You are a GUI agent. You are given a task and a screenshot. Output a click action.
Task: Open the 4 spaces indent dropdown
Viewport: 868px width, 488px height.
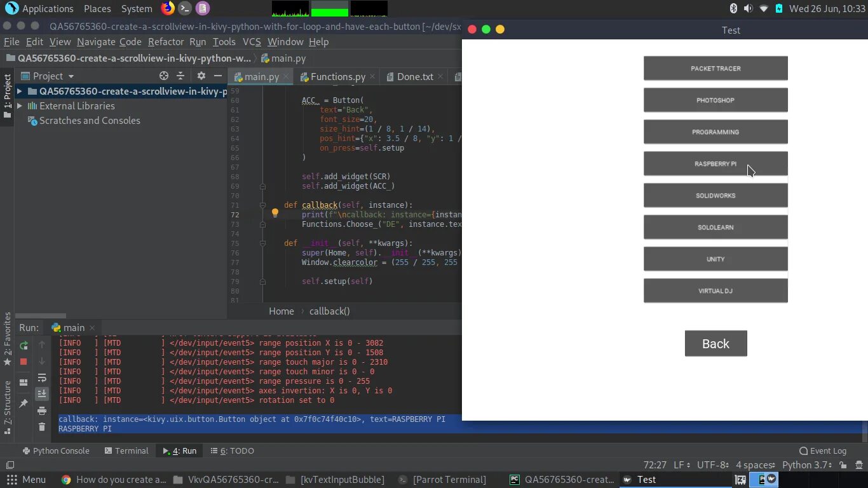point(756,464)
